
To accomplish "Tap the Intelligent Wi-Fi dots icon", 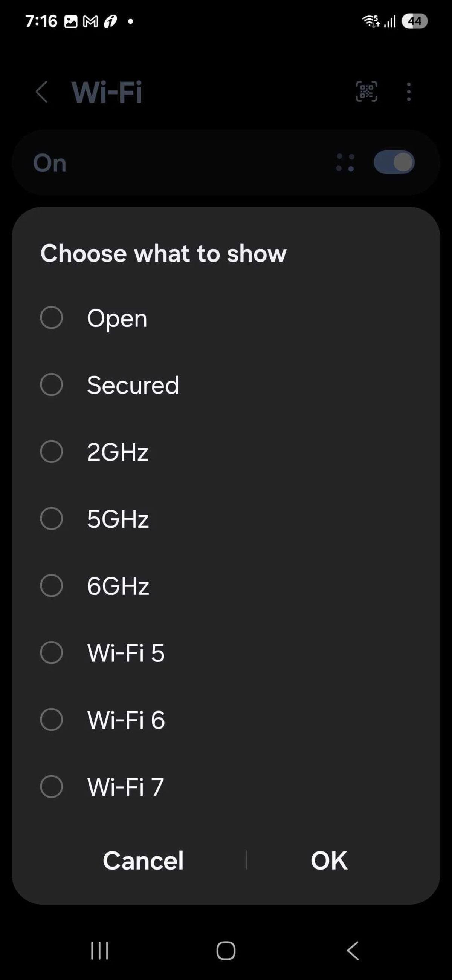I will pyautogui.click(x=344, y=162).
